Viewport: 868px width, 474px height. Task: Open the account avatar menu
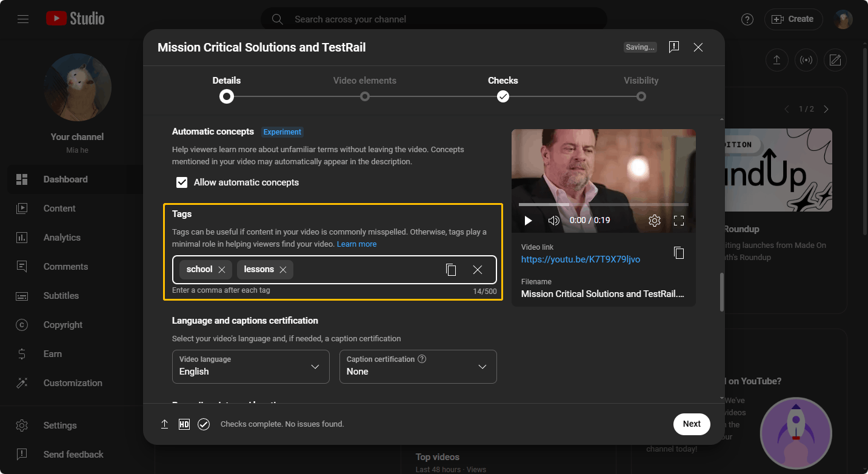[843, 19]
